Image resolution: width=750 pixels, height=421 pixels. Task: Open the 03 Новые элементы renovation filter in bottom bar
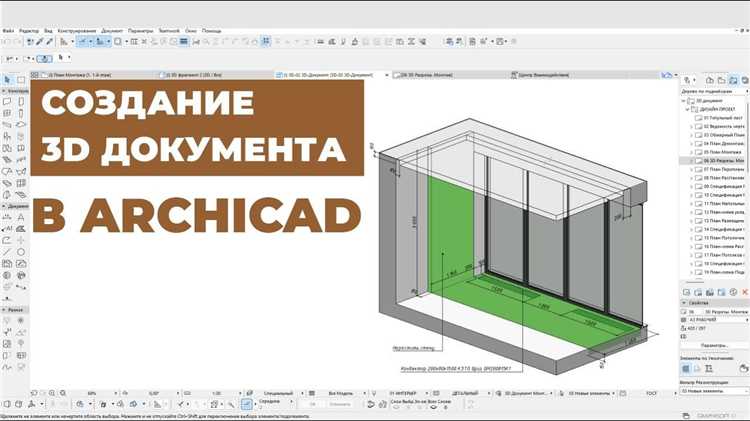pyautogui.click(x=590, y=393)
